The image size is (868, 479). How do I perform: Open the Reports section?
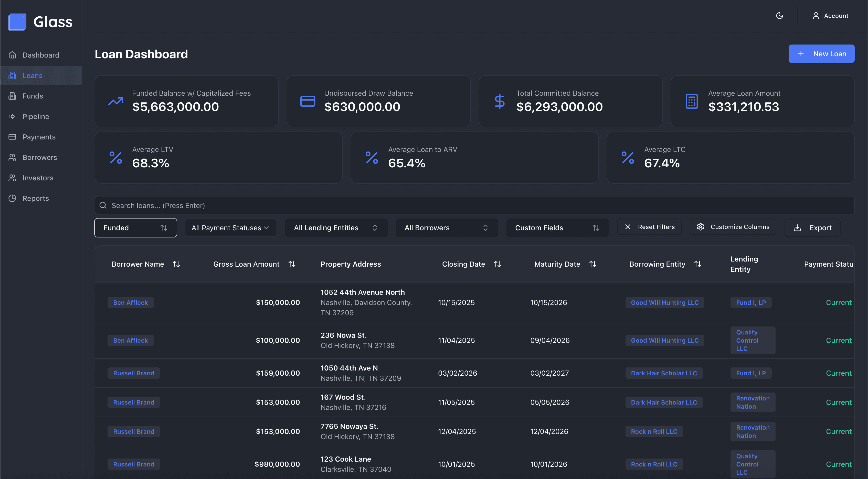35,198
